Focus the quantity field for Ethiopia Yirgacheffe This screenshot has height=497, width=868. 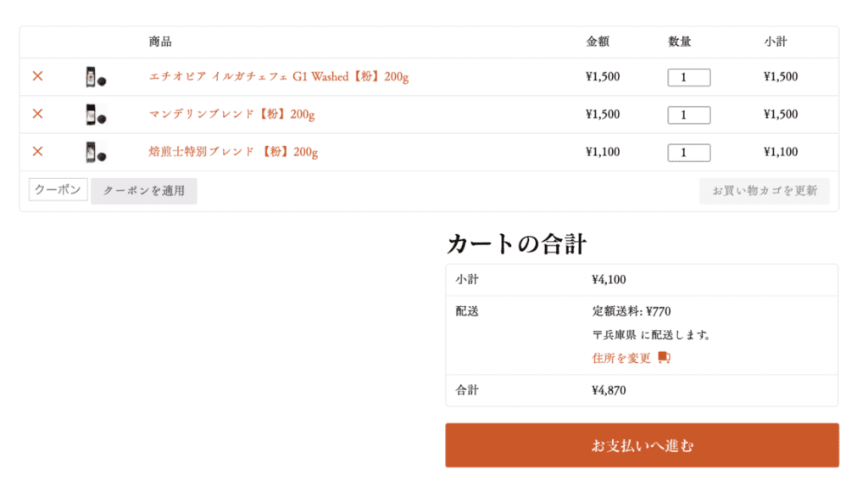(688, 77)
